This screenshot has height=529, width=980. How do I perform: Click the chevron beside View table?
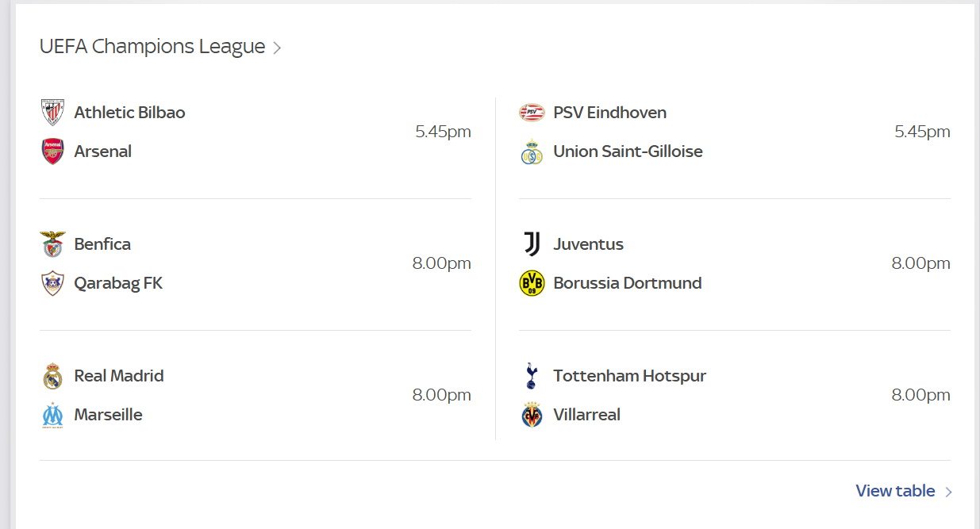pos(948,492)
